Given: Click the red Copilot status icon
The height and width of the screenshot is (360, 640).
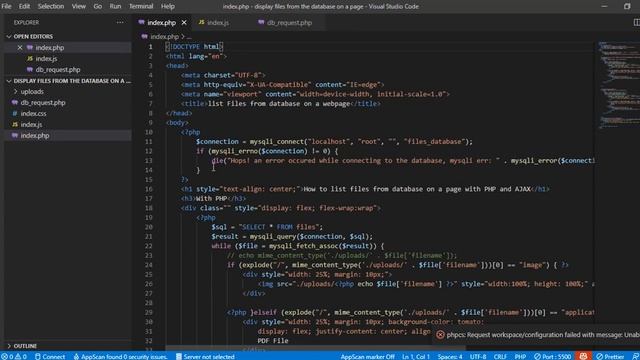Looking at the screenshot, I should coord(583,356).
